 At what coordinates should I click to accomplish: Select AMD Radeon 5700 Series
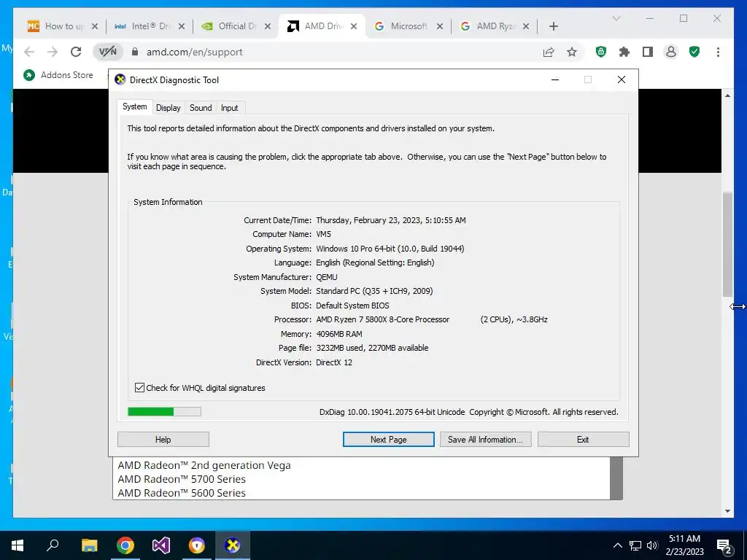(x=182, y=479)
